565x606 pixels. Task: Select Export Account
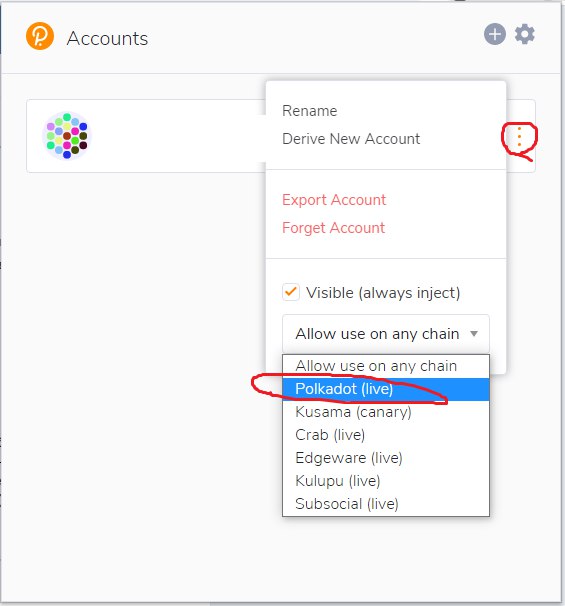tap(334, 200)
